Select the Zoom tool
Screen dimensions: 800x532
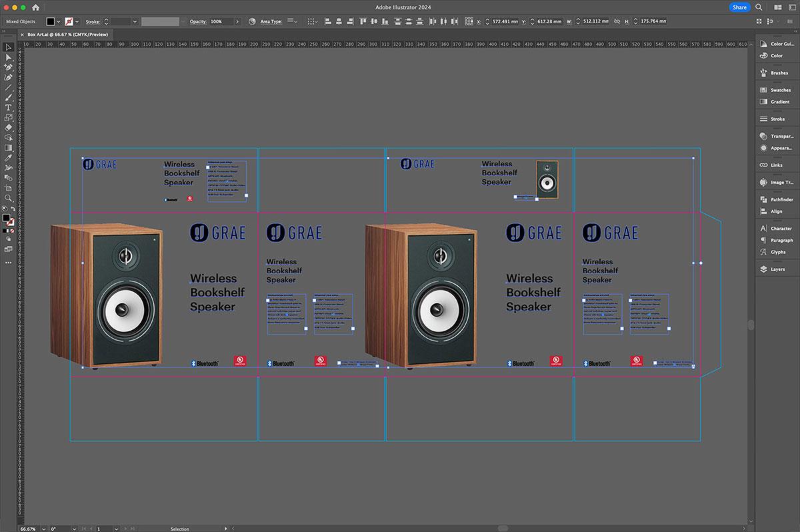(8, 198)
